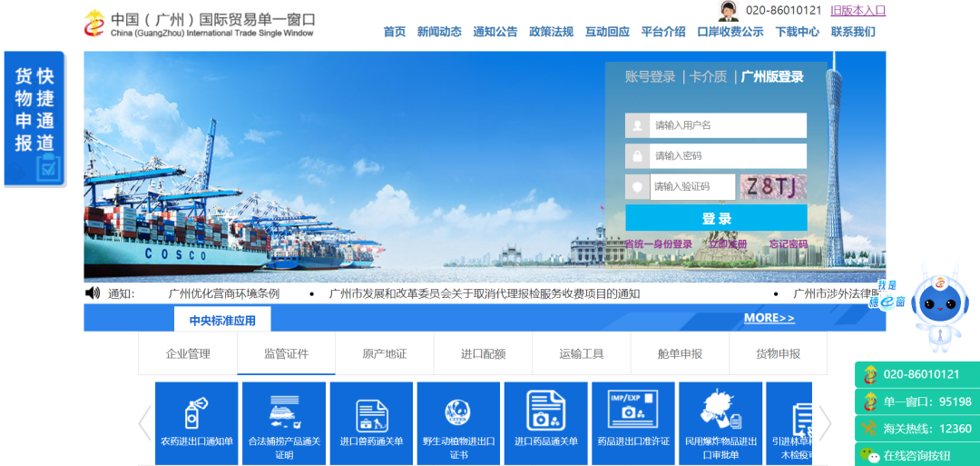Click the site logo of Guangzhou Single Window
The height and width of the screenshot is (466, 980).
click(x=200, y=23)
